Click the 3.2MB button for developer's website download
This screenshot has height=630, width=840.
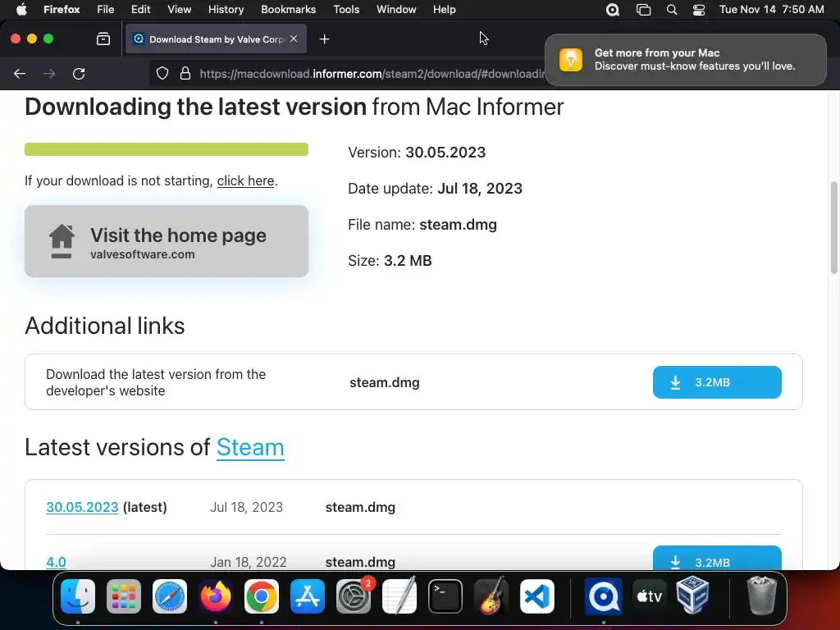coord(717,382)
